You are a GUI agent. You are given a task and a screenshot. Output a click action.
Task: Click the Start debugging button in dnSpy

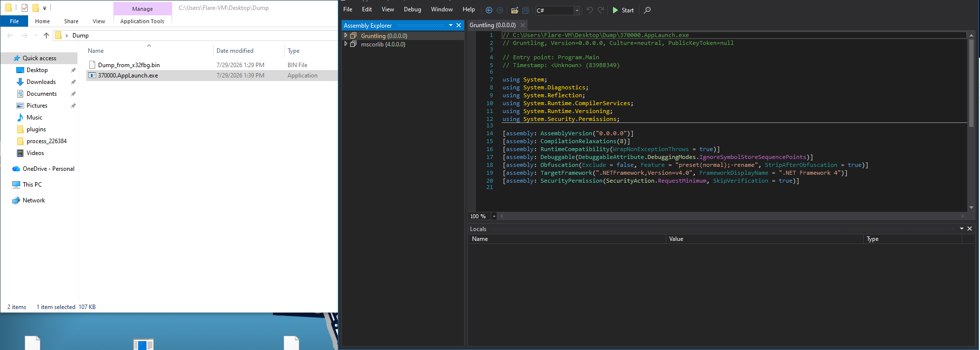coord(623,10)
